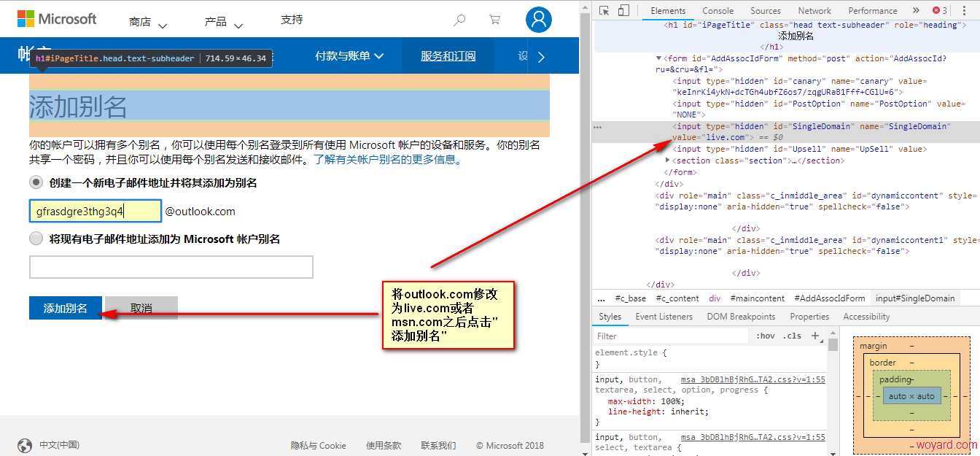Open the 了解有关帐户别名的更多信息 link

pyautogui.click(x=386, y=159)
